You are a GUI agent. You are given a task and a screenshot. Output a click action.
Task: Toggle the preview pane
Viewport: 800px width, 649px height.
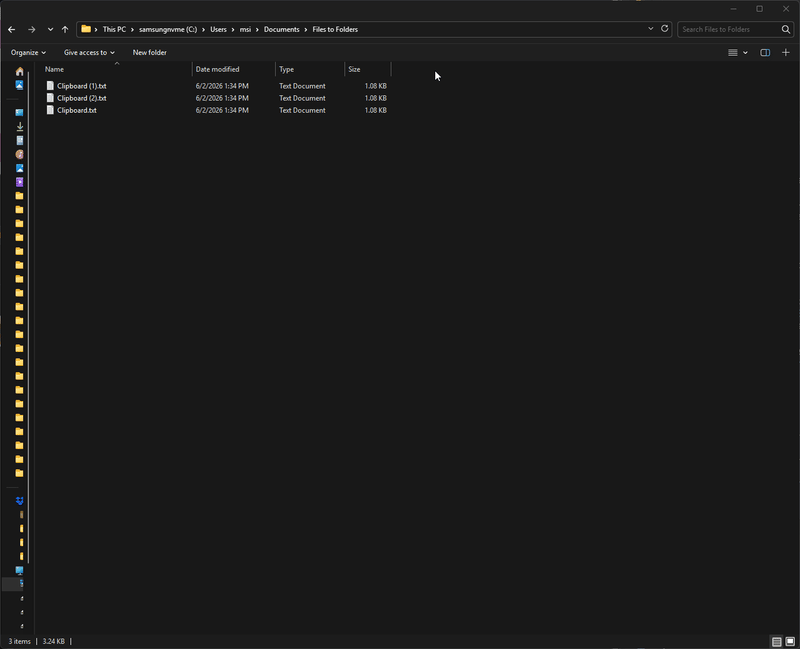click(x=765, y=53)
